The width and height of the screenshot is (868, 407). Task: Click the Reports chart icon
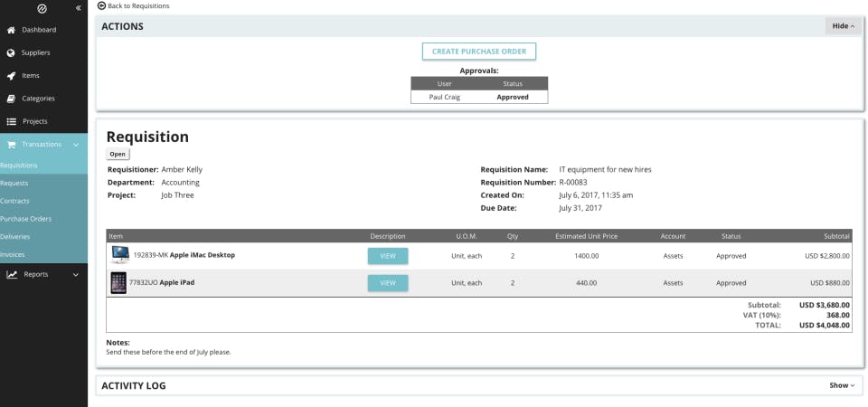pos(12,274)
